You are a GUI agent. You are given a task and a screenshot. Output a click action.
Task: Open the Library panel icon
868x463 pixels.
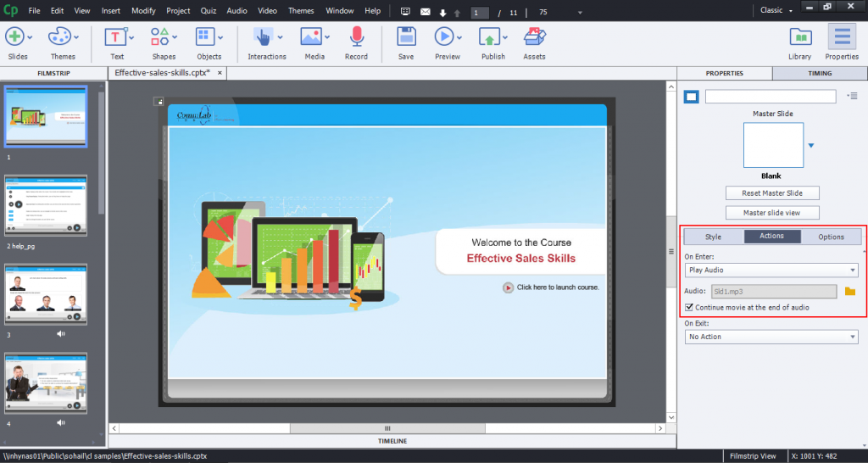point(800,37)
